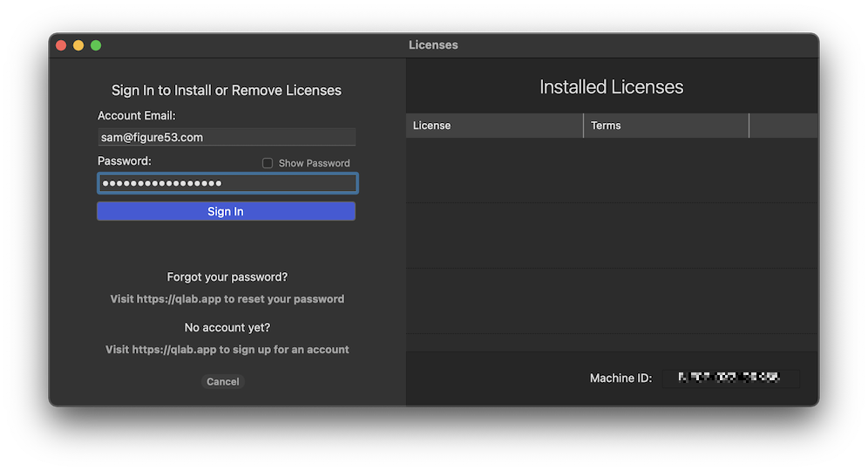This screenshot has height=471, width=868.
Task: Open the qlab.app reset password link
Action: coord(227,299)
